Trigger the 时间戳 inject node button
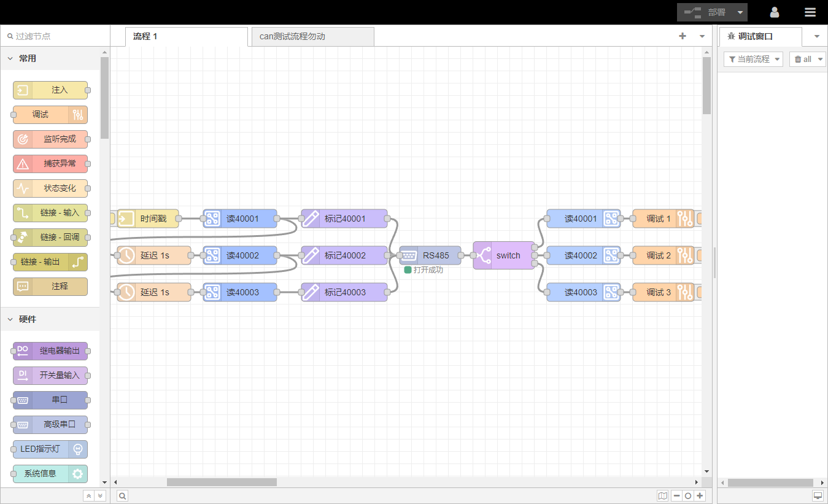This screenshot has height=504, width=828. pyautogui.click(x=113, y=219)
